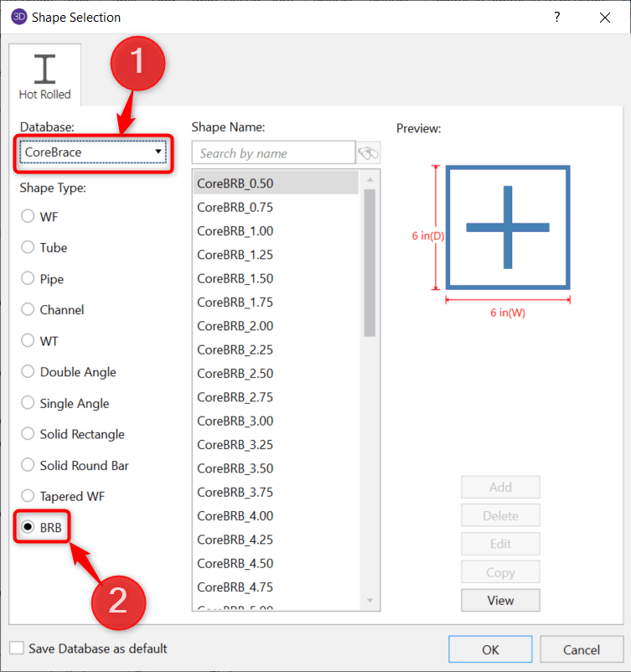
Task: Click the binoculars search icon
Action: tap(369, 153)
